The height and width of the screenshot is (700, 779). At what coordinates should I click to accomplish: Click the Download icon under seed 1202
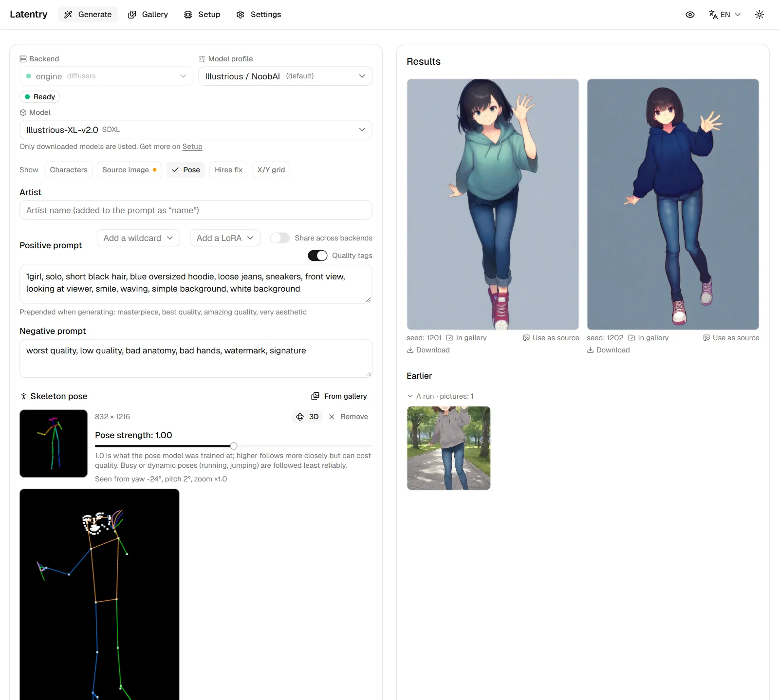tap(590, 350)
